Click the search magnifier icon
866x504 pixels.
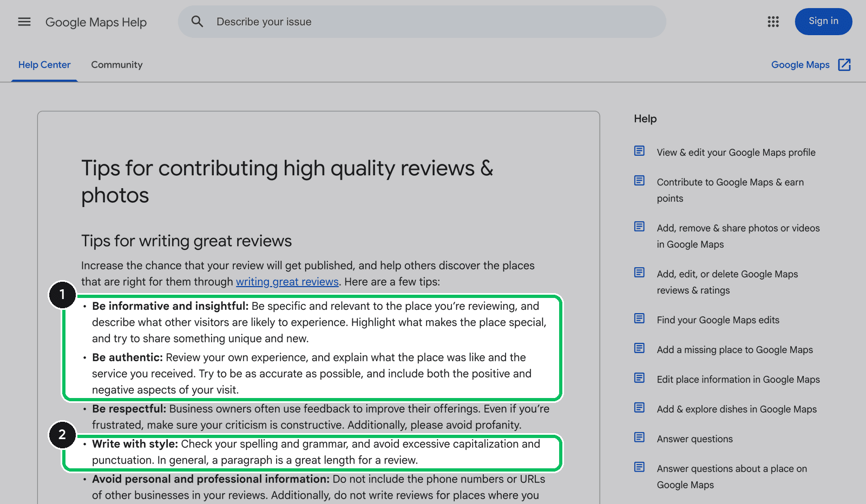pyautogui.click(x=197, y=22)
